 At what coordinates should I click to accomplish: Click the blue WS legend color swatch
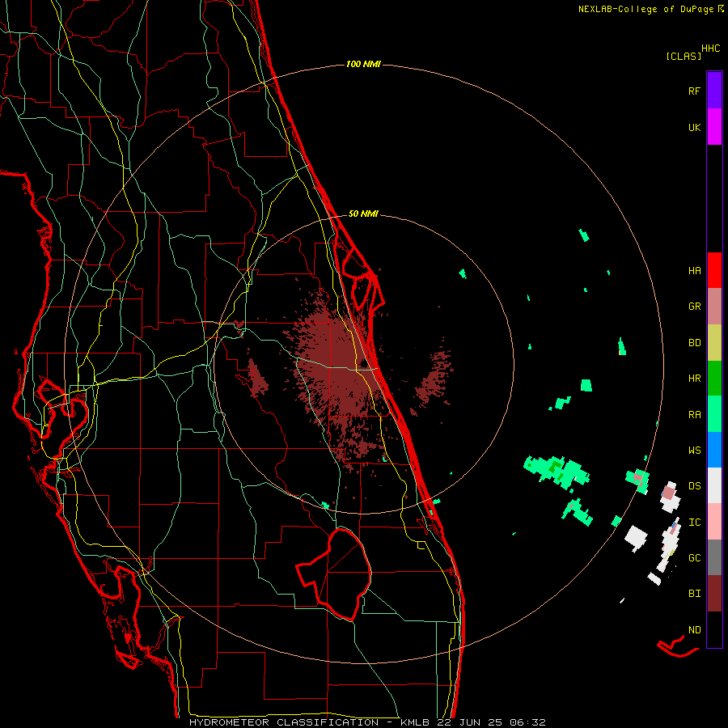[714, 450]
